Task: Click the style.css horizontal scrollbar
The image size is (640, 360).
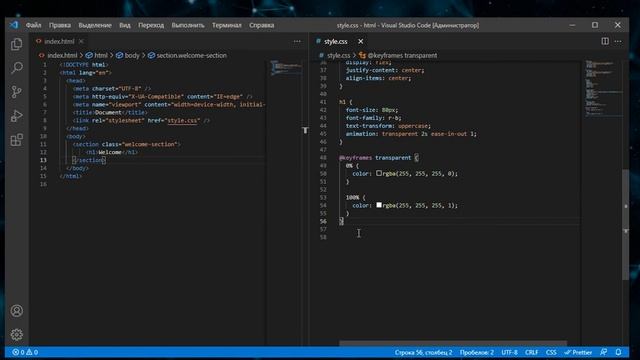Action: click(x=453, y=343)
